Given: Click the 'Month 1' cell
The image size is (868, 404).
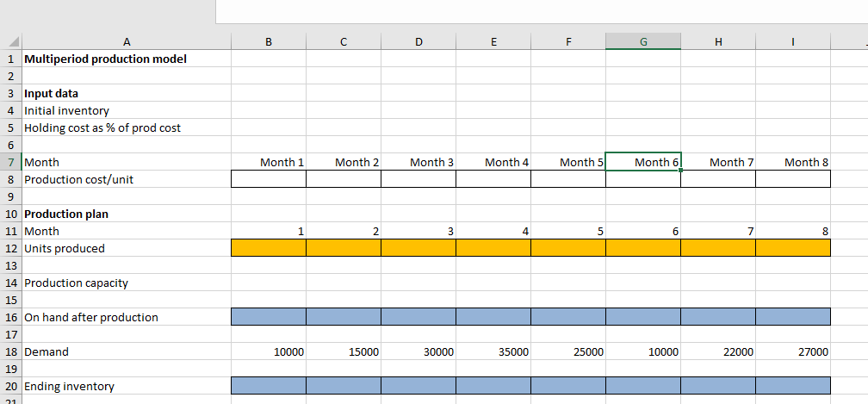Looking at the screenshot, I should tap(269, 162).
